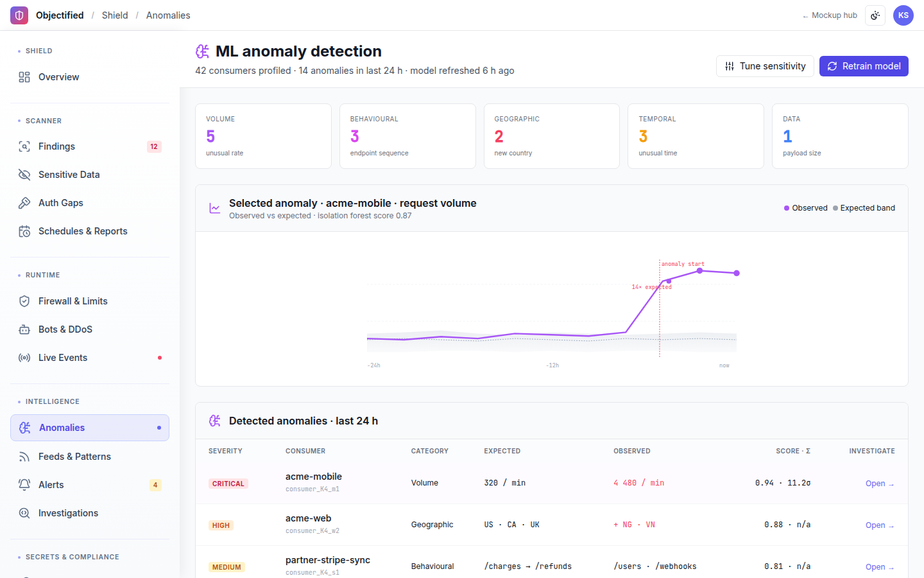Image resolution: width=924 pixels, height=578 pixels.
Task: Click Schedules & Reports calendar icon
Action: 24,231
